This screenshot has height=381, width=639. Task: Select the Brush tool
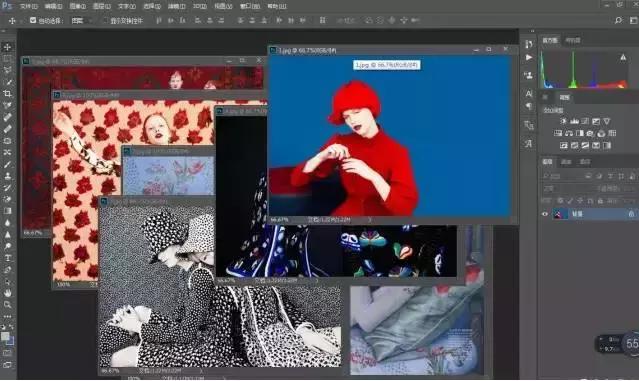[x=7, y=164]
